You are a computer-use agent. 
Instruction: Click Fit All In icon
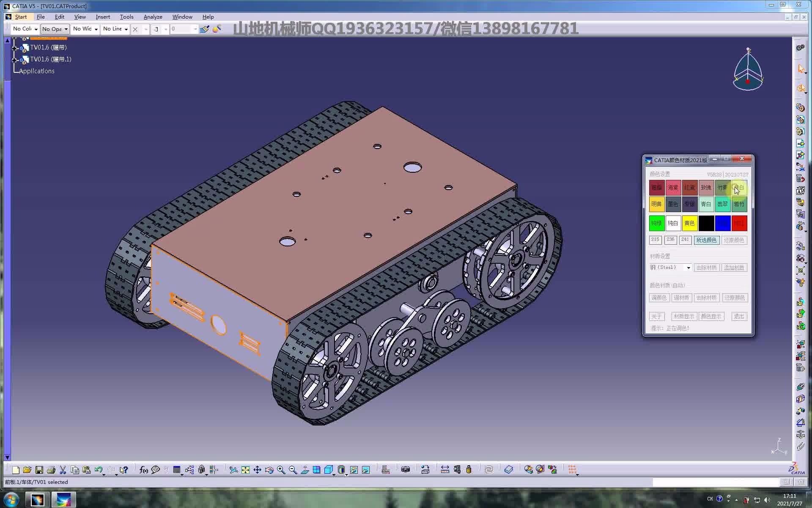point(245,470)
